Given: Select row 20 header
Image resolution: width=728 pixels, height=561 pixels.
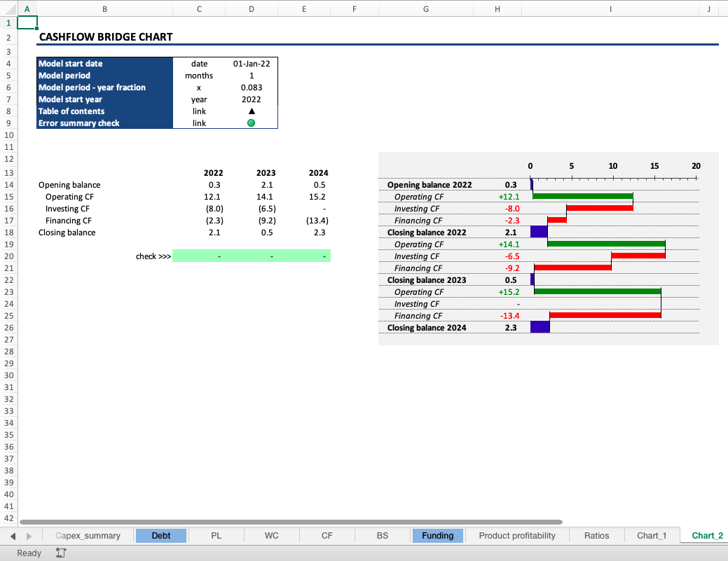Looking at the screenshot, I should tap(9, 256).
